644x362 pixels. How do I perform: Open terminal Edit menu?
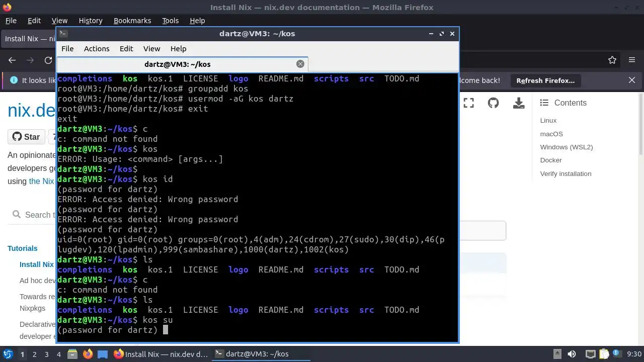coord(126,49)
